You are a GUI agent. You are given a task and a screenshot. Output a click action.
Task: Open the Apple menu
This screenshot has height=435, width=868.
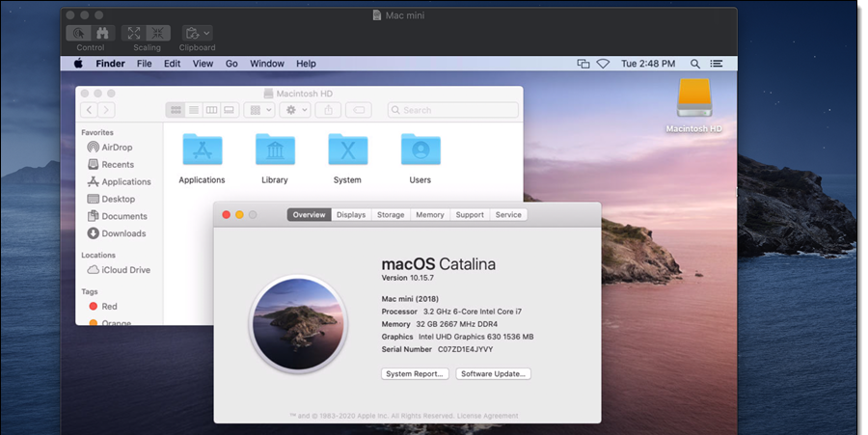(x=78, y=64)
